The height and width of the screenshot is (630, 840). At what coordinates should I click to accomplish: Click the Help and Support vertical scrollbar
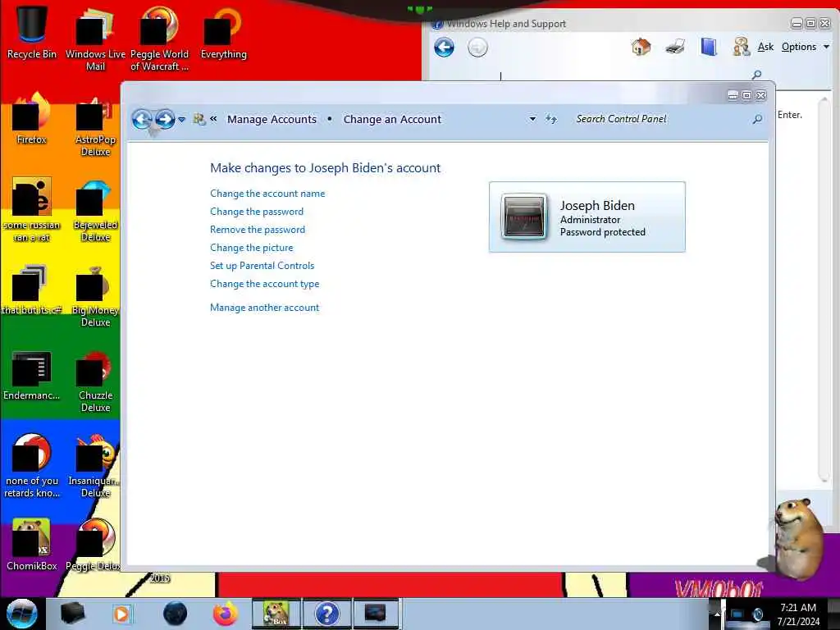coord(824,290)
